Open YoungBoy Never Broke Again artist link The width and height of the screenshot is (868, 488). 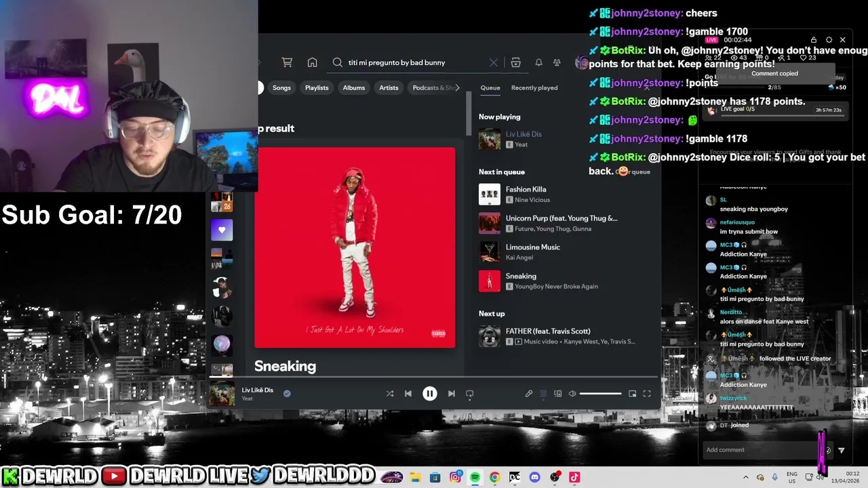point(556,286)
